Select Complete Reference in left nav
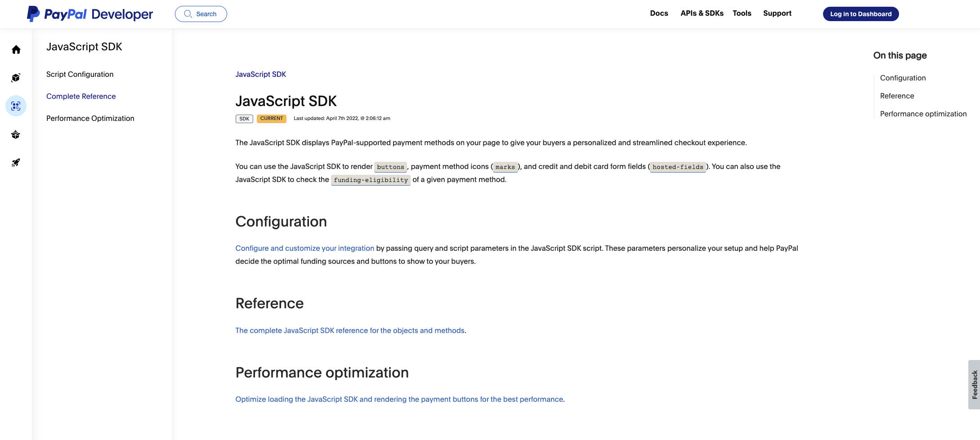The height and width of the screenshot is (440, 980). point(81,96)
